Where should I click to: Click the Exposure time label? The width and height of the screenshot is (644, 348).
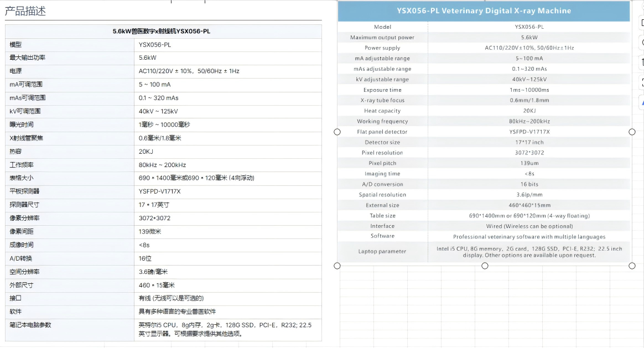coord(382,90)
